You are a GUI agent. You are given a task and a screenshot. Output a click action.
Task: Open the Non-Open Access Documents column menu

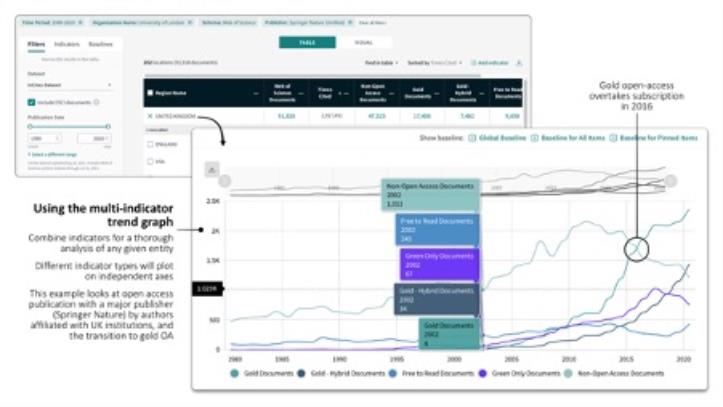[391, 93]
